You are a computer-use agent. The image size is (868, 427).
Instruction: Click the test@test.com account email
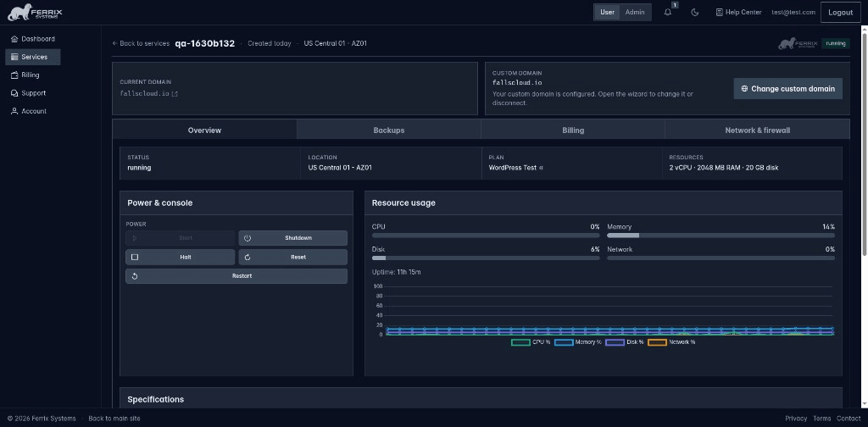coord(793,12)
